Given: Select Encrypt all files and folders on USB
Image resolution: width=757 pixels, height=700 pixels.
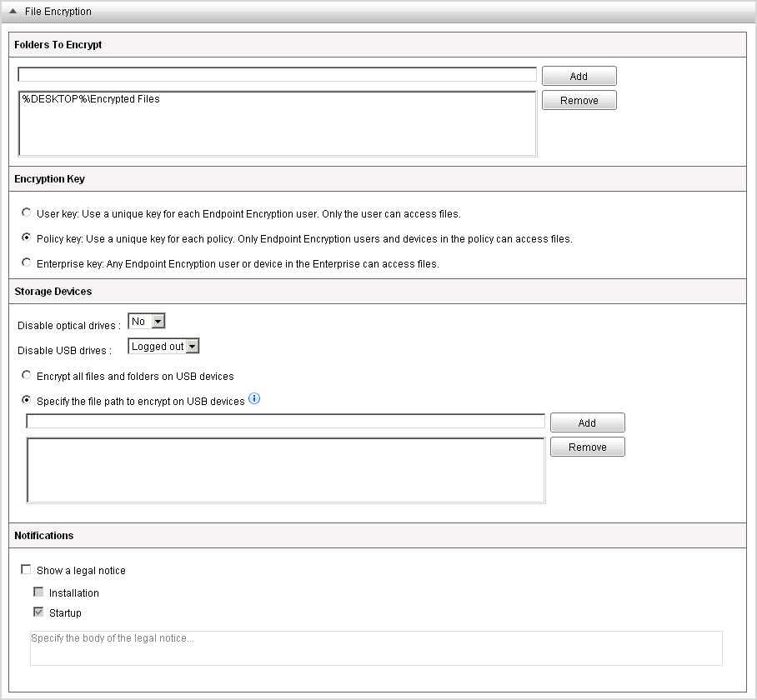Looking at the screenshot, I should [27, 376].
